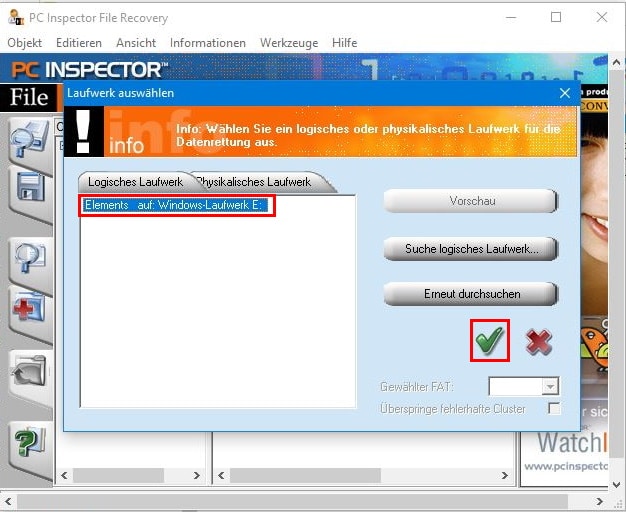Open the Gewählter FAT dropdown
The height and width of the screenshot is (512, 626).
[550, 387]
